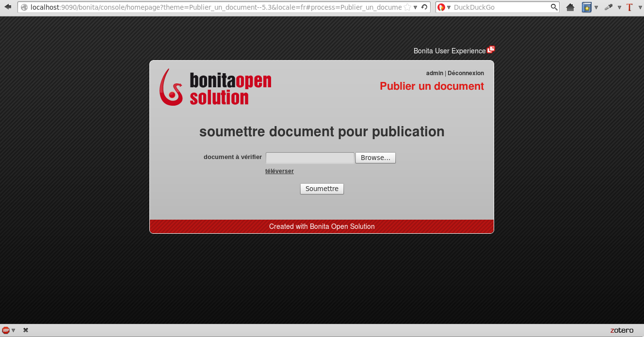Click the eyedropper color picker icon
Image resolution: width=644 pixels, height=337 pixels.
coord(608,7)
